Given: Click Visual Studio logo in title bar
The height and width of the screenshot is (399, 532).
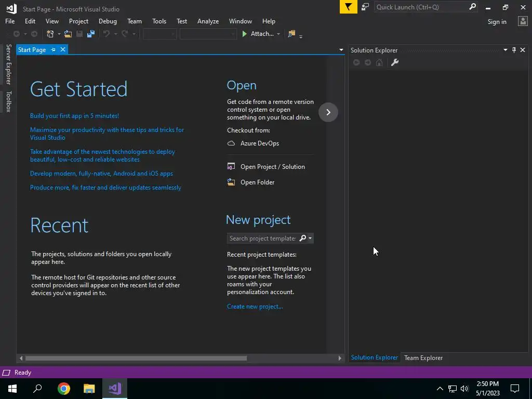Looking at the screenshot, I should [x=11, y=9].
